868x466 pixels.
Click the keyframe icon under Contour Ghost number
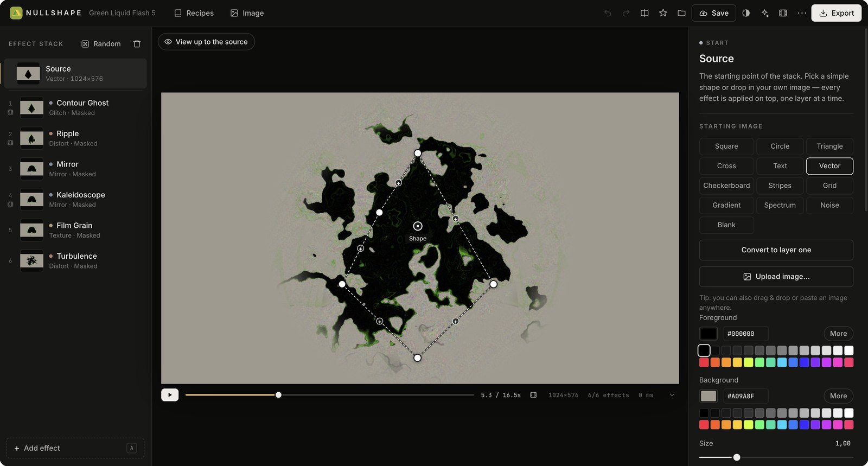pos(10,112)
